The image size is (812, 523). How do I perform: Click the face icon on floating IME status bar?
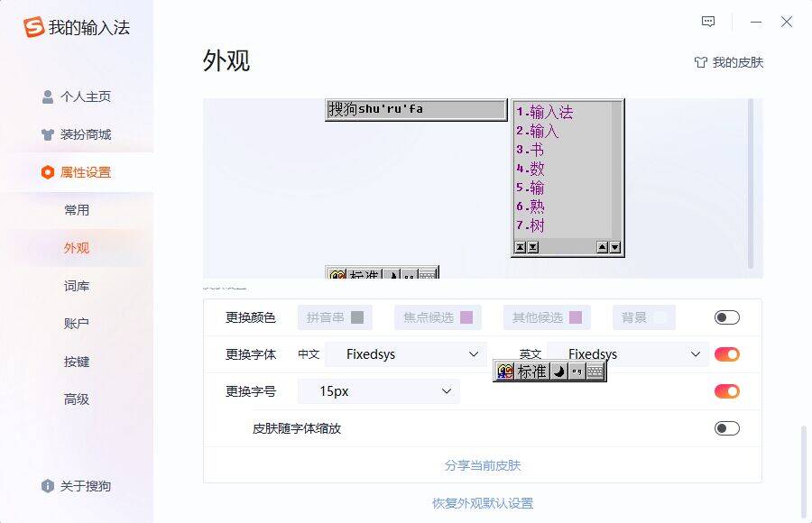click(x=505, y=372)
